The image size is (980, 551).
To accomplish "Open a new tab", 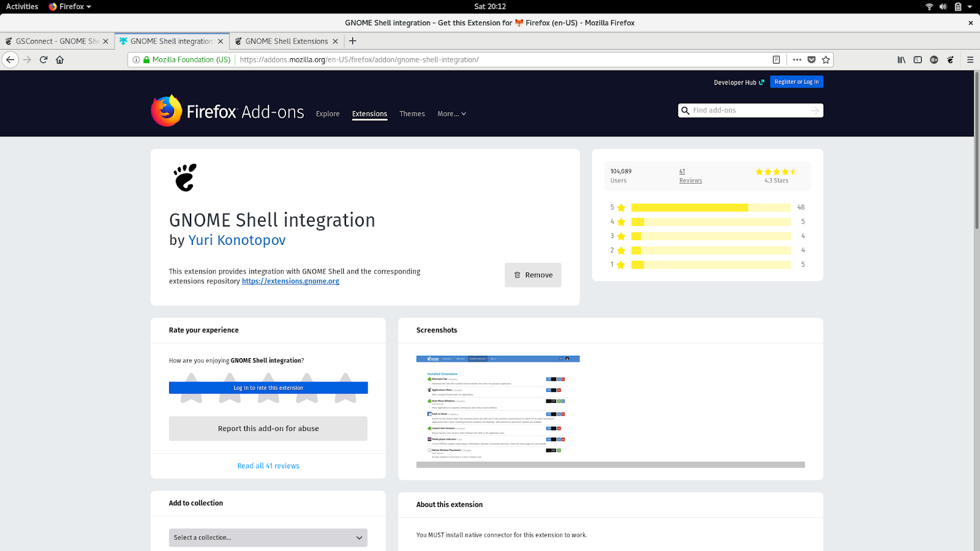I will pyautogui.click(x=352, y=41).
